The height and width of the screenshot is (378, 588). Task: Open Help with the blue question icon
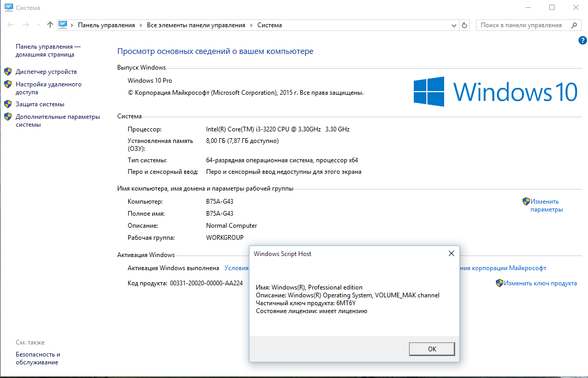(583, 40)
